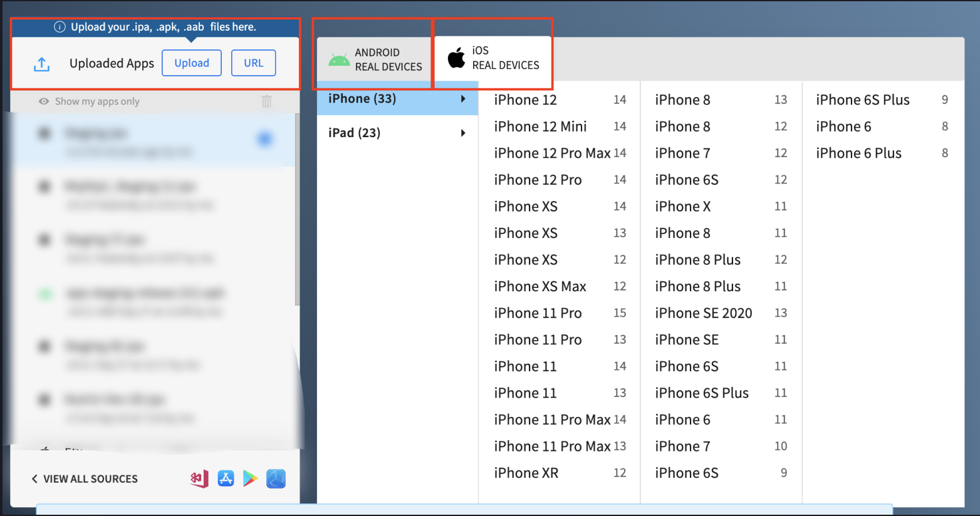Click the trash icon to delete apps

pyautogui.click(x=267, y=101)
